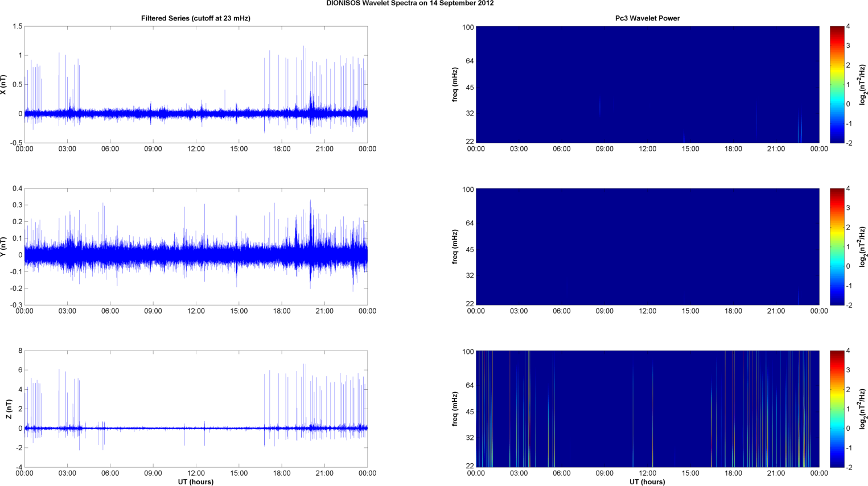The height and width of the screenshot is (486, 868).
Task: Click the bottom wavelet power spectrogram for Z
Action: (x=647, y=409)
